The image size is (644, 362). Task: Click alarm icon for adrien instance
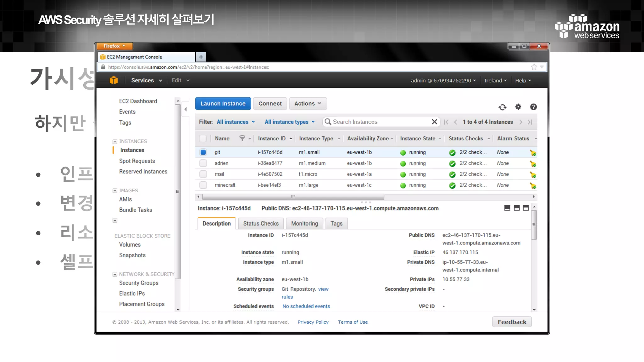(x=533, y=164)
